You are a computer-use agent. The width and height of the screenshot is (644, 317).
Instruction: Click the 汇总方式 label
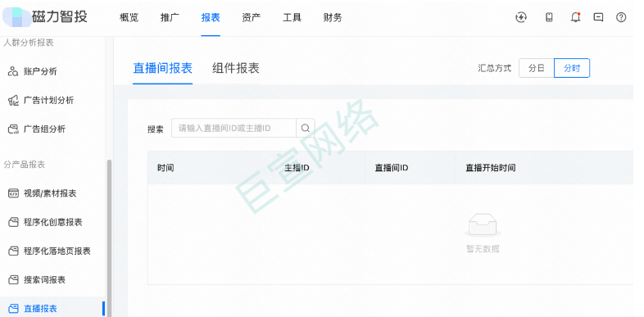(495, 68)
